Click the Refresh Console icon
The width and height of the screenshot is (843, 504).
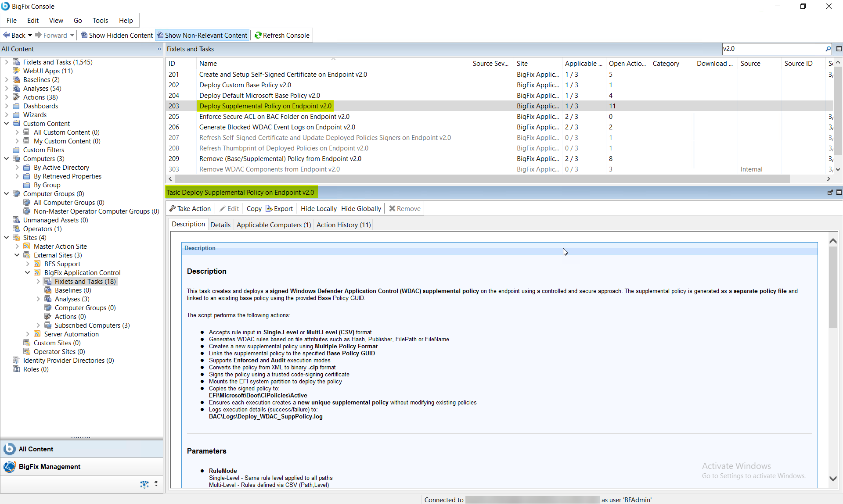[x=258, y=35]
